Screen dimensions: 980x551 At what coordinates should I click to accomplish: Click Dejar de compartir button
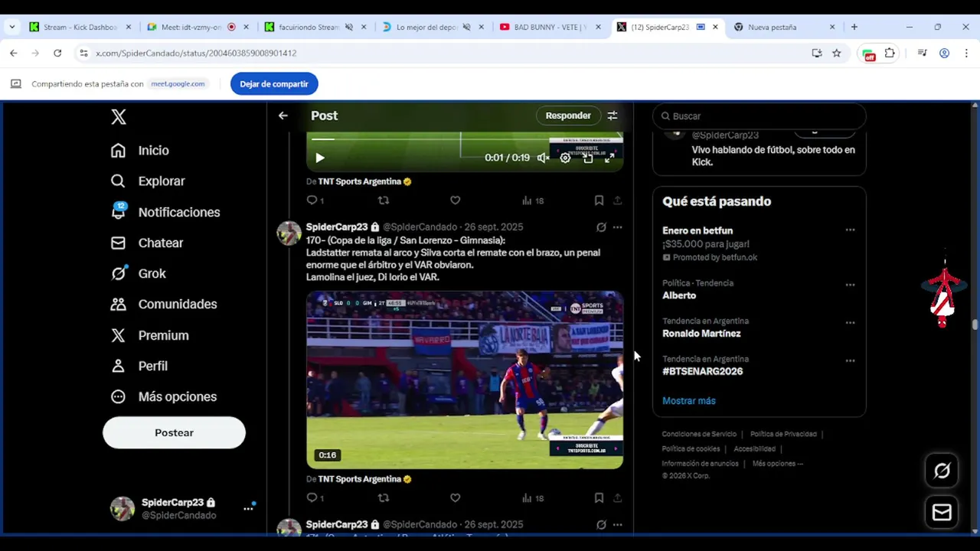pos(274,84)
